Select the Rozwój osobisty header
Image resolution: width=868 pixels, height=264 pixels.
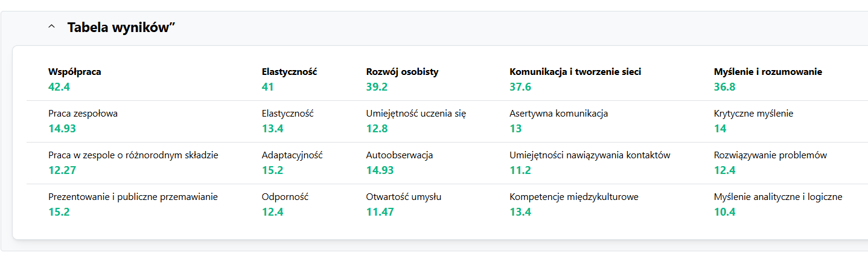point(402,71)
